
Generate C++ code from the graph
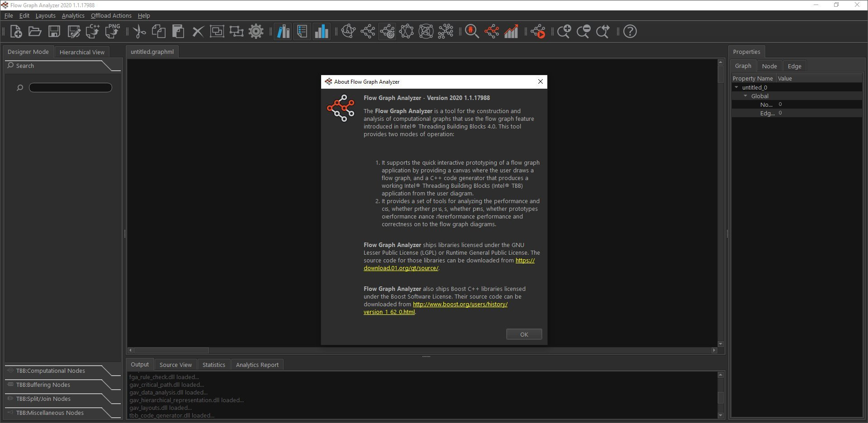[92, 31]
